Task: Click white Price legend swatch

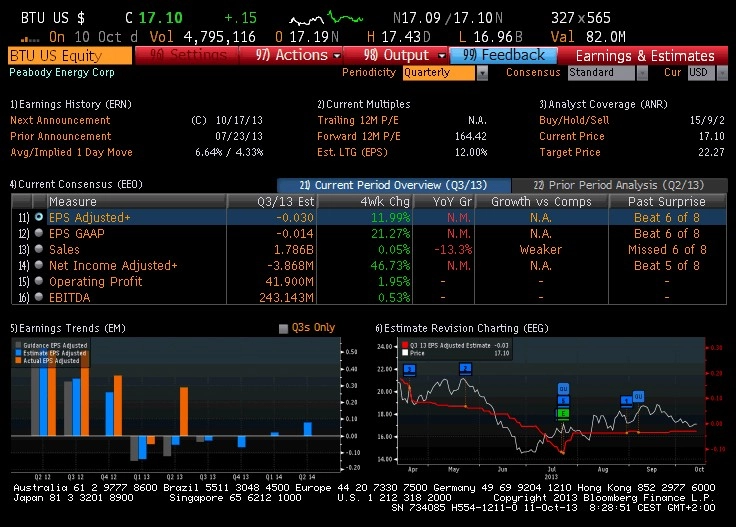Action: 405,353
